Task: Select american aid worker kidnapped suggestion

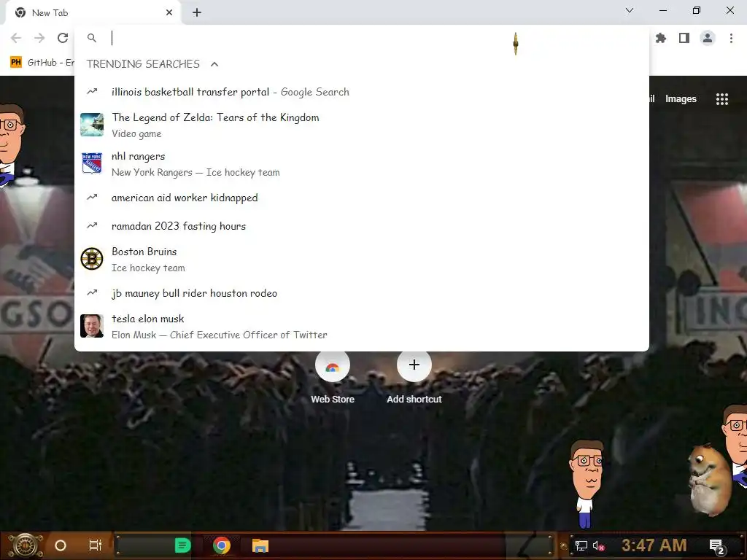Action: point(362,198)
